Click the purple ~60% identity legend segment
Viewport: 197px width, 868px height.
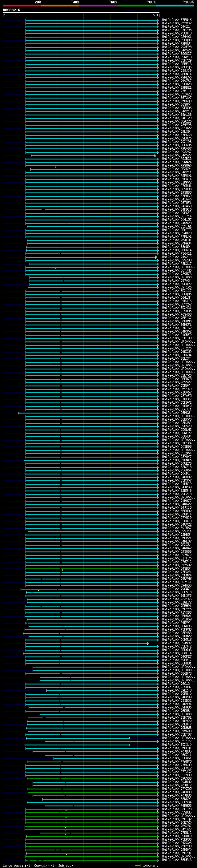pos(98,6)
